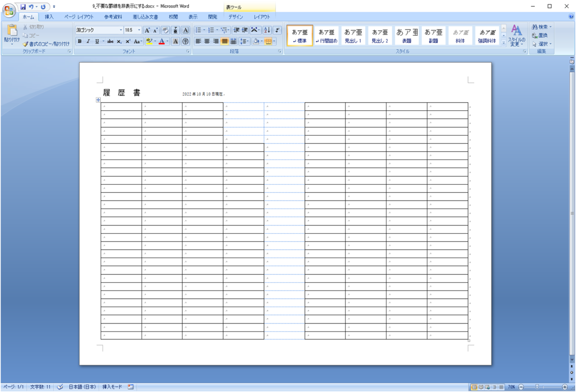This screenshot has height=392, width=576.
Task: Run the spelling check in status bar
Action: point(60,387)
